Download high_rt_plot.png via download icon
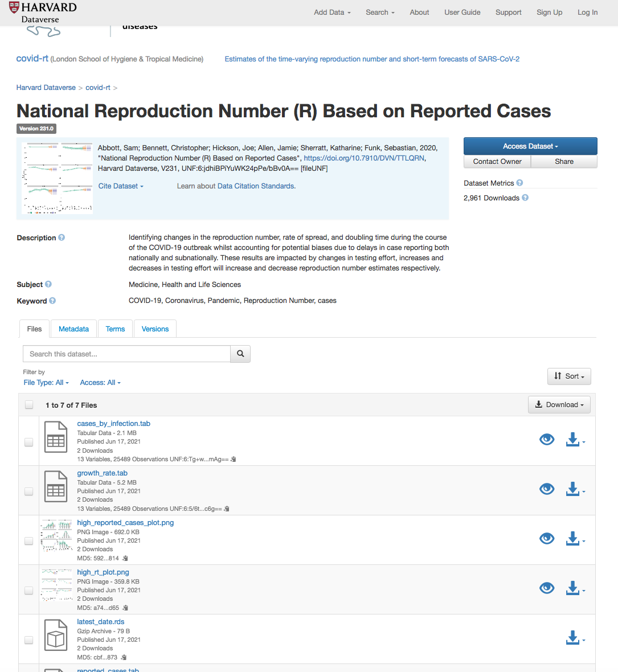Image resolution: width=618 pixels, height=672 pixels. pyautogui.click(x=575, y=588)
